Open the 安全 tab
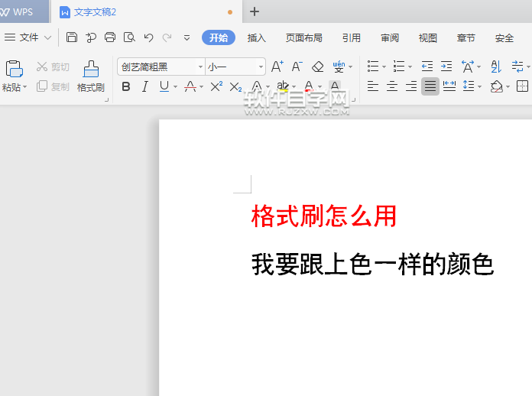 tap(504, 37)
